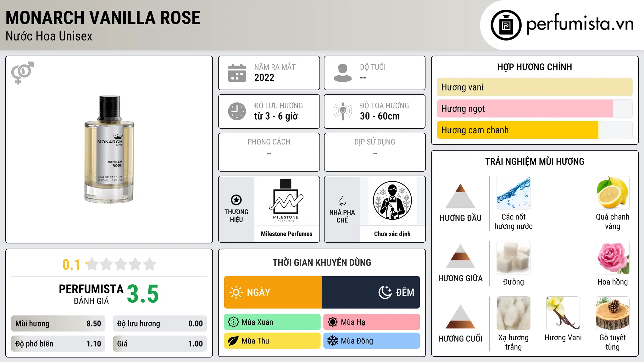The image size is (644, 362).
Task: Click the Hương cam chanh accord bar
Action: click(535, 130)
